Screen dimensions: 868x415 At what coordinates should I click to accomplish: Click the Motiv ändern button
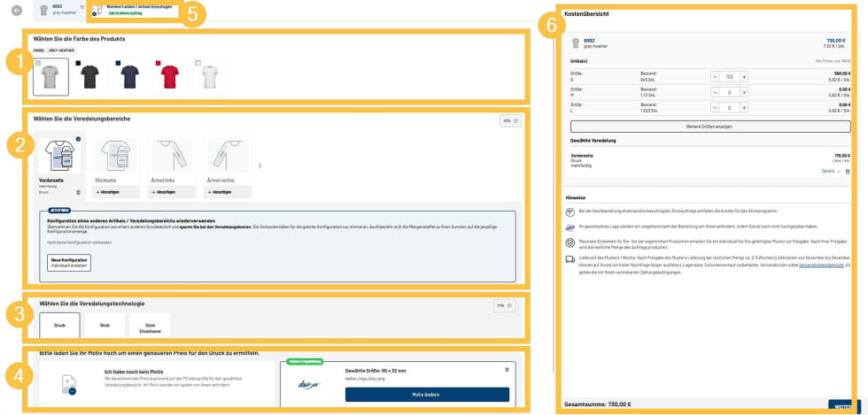(427, 395)
